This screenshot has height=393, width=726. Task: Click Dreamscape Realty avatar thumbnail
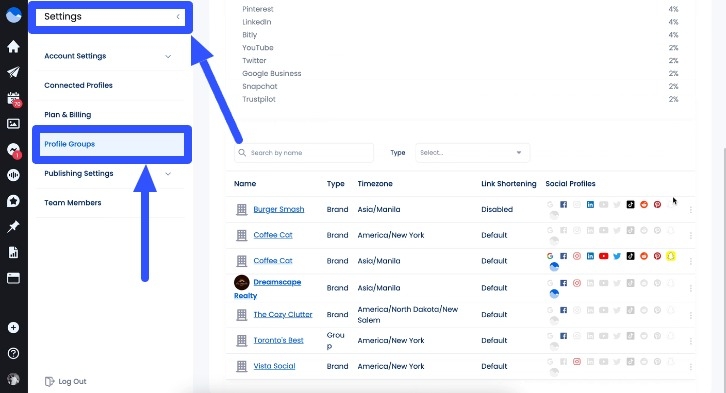(x=242, y=282)
